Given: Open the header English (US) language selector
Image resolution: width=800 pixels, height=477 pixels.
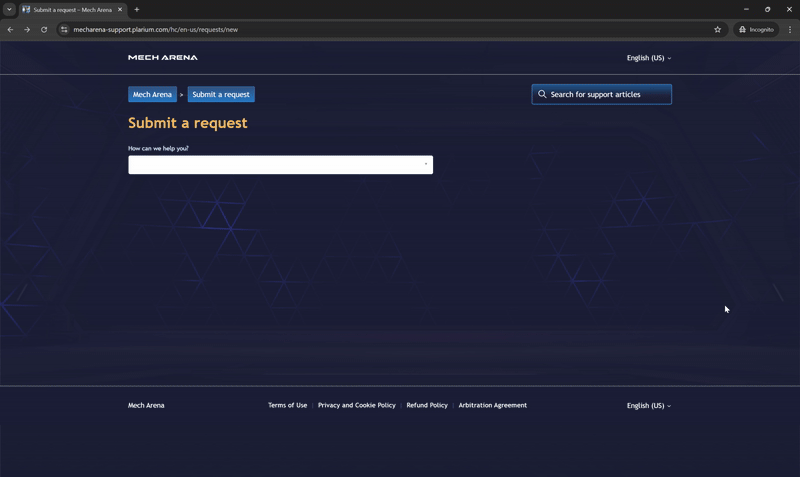Looking at the screenshot, I should click(x=648, y=58).
